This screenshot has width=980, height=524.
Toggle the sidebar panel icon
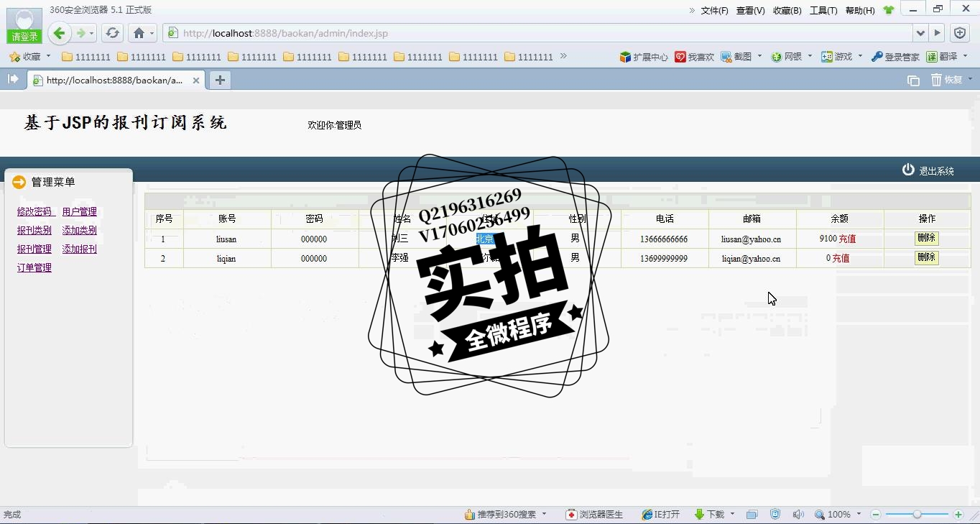tap(13, 79)
